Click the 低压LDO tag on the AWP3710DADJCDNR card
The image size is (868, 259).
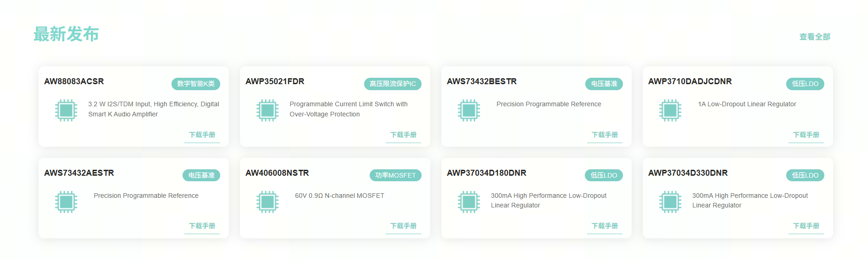(805, 84)
